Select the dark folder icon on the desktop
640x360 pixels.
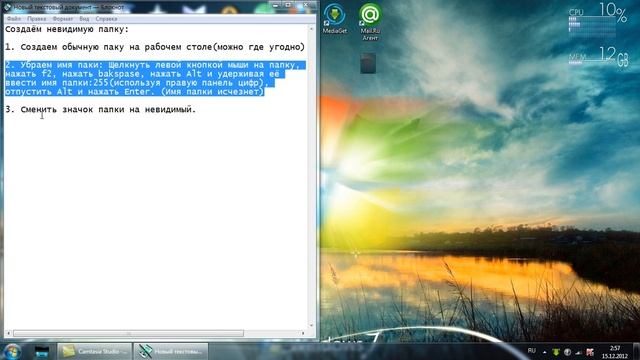pos(368,63)
